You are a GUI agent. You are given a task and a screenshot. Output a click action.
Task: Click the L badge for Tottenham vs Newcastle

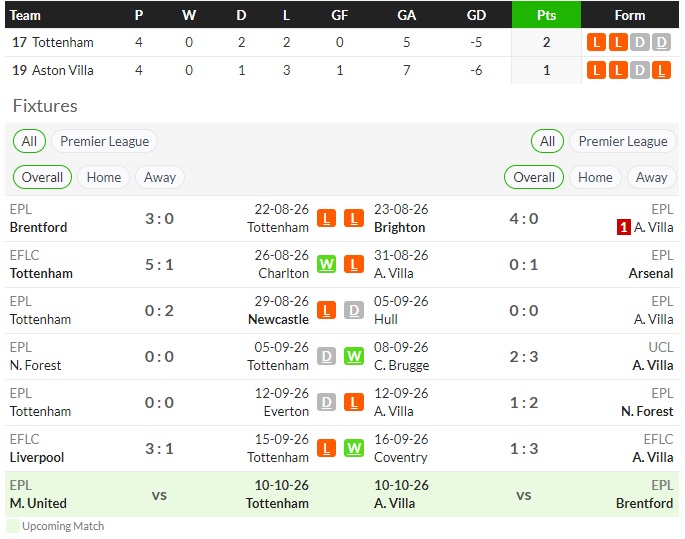(x=326, y=311)
